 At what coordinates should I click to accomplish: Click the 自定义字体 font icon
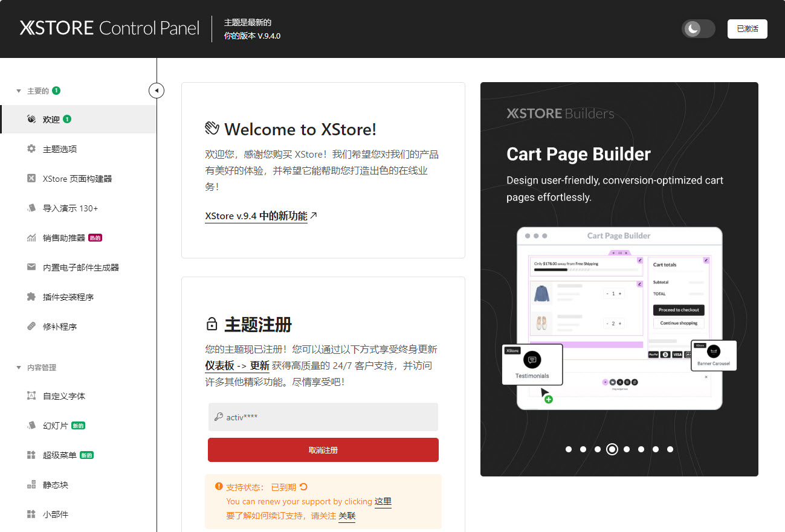click(x=31, y=396)
